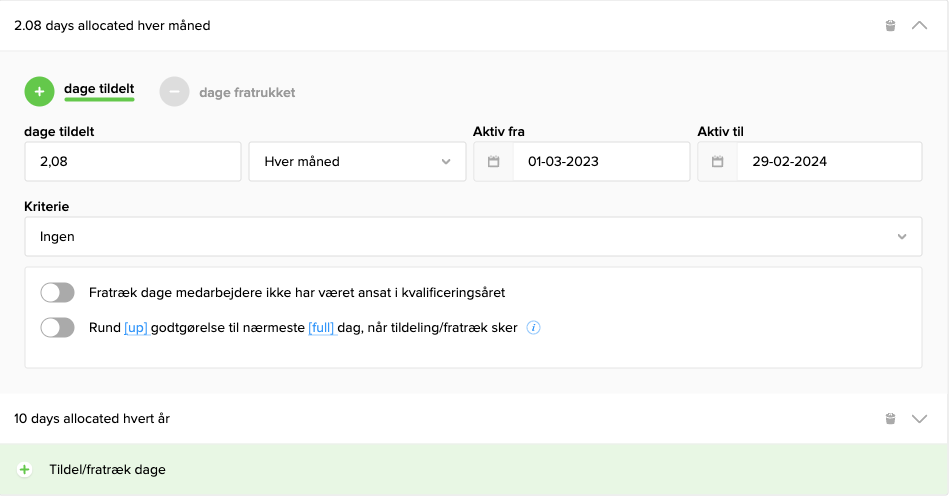The height and width of the screenshot is (499, 950).
Task: Click the dage tildelt value field
Action: click(x=133, y=162)
